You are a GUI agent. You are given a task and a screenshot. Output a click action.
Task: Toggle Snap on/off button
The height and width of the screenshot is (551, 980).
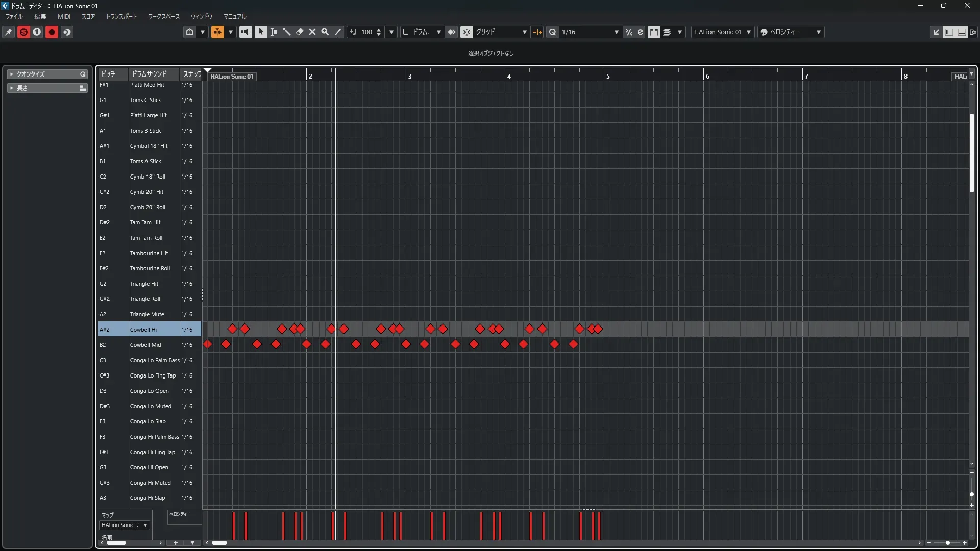[x=467, y=32]
